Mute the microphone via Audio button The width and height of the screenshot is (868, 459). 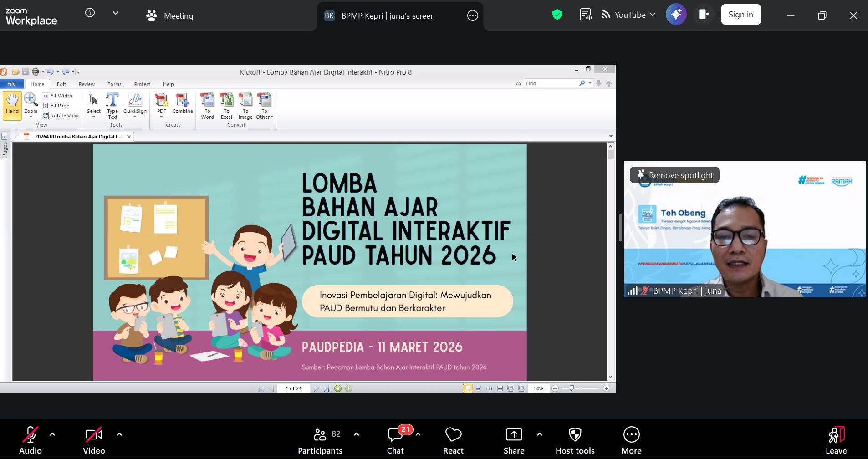[30, 439]
